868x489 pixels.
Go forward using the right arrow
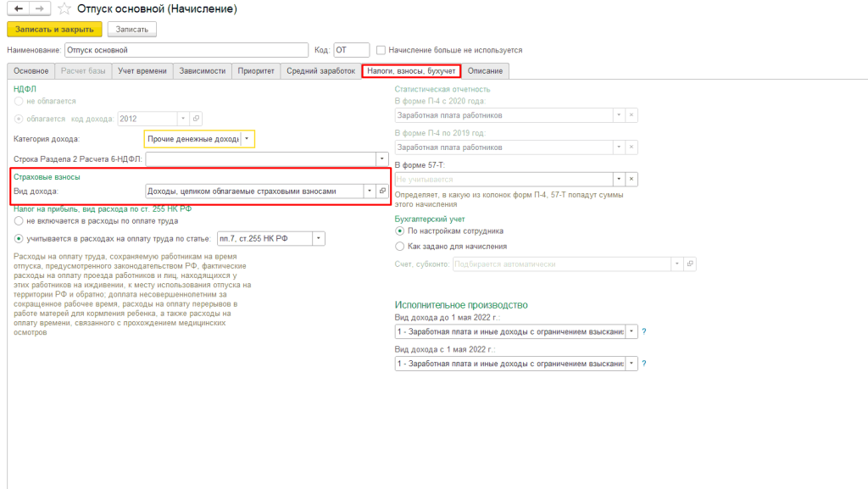pos(39,8)
